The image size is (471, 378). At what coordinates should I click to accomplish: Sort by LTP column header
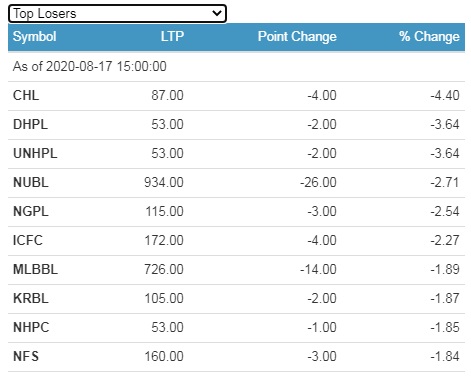pos(172,36)
